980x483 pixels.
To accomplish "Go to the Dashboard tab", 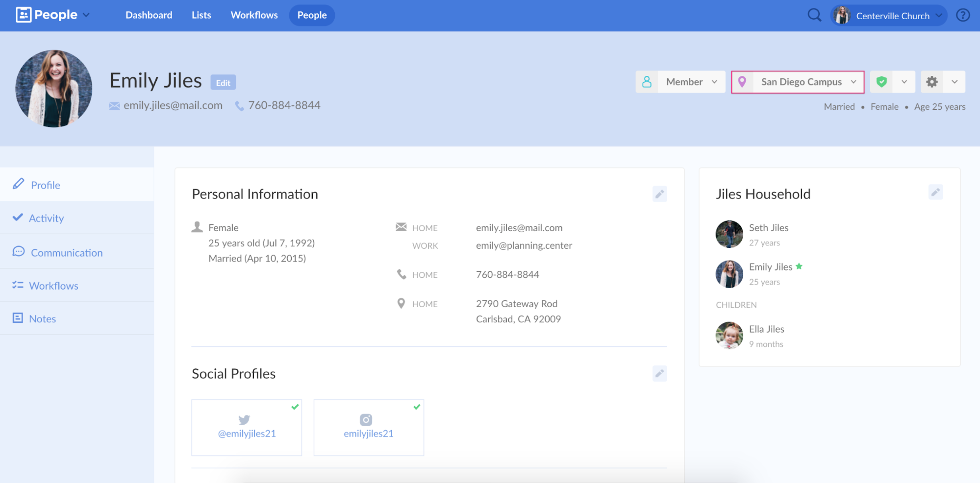I will click(149, 15).
